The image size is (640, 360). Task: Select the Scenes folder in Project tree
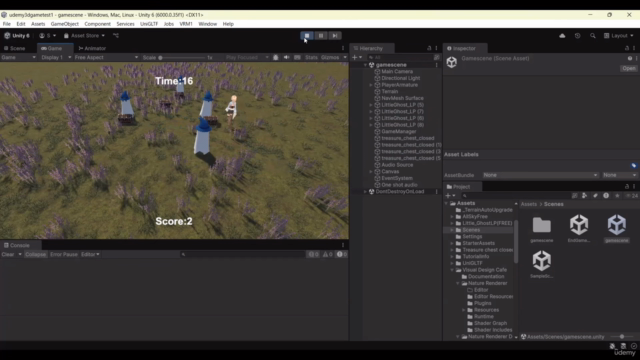point(471,230)
